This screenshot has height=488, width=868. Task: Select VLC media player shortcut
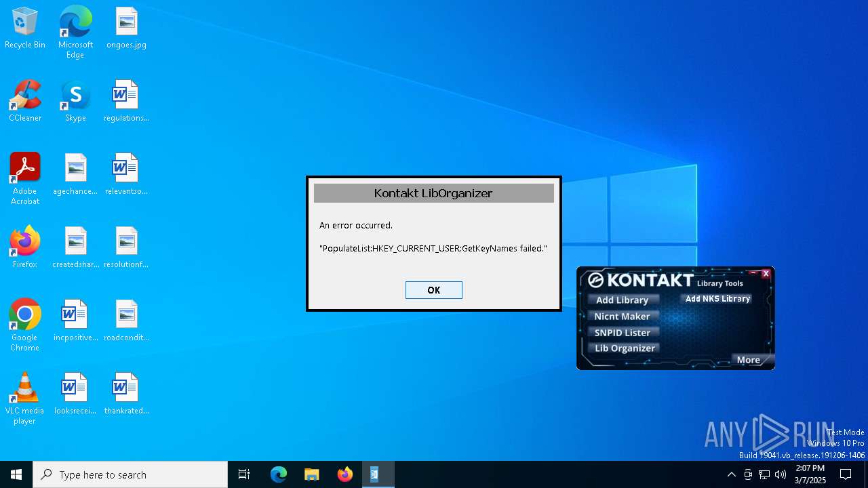coord(25,399)
